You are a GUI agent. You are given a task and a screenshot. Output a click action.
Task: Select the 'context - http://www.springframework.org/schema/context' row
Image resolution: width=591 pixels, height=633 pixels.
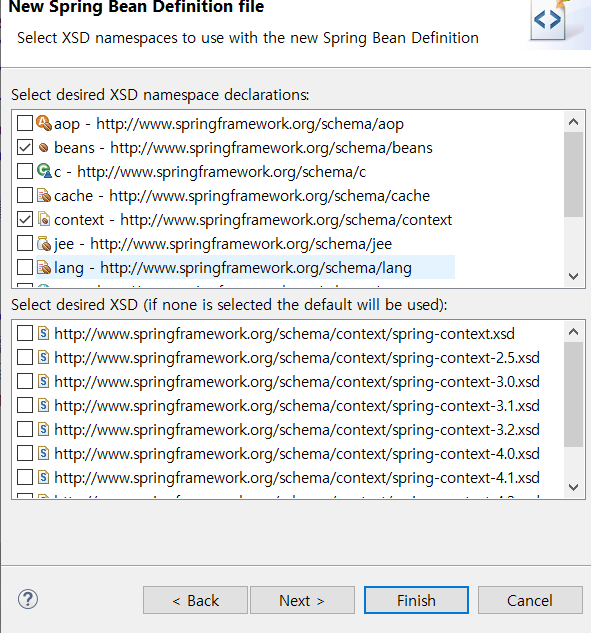pos(253,220)
